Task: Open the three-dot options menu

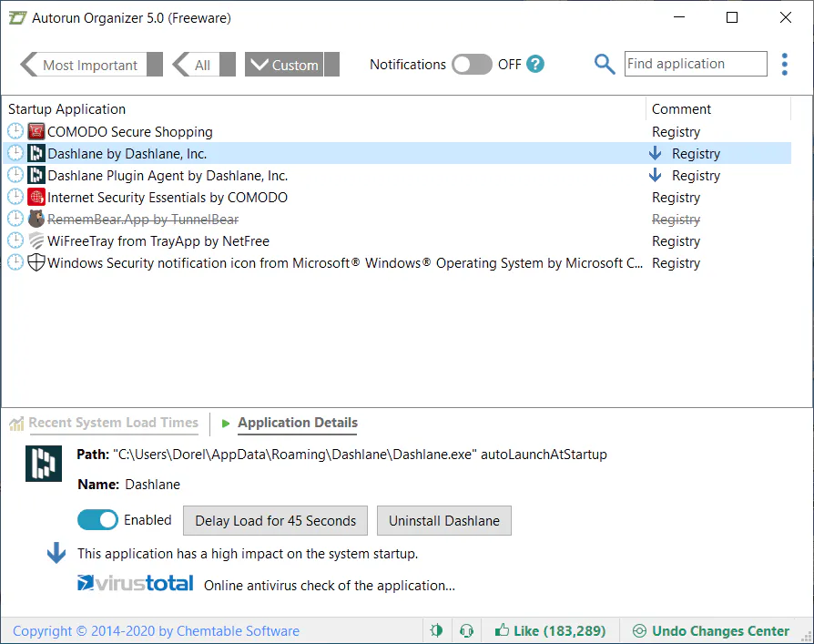Action: 785,65
